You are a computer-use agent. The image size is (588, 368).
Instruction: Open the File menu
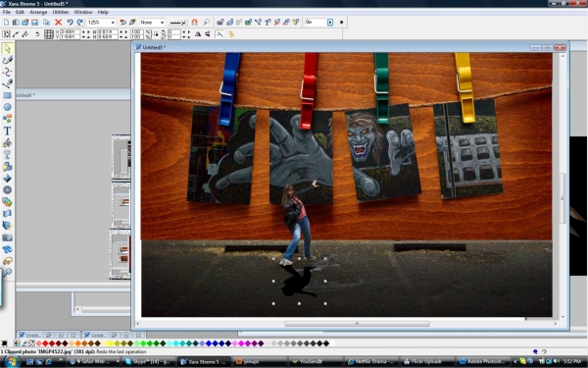(x=7, y=12)
